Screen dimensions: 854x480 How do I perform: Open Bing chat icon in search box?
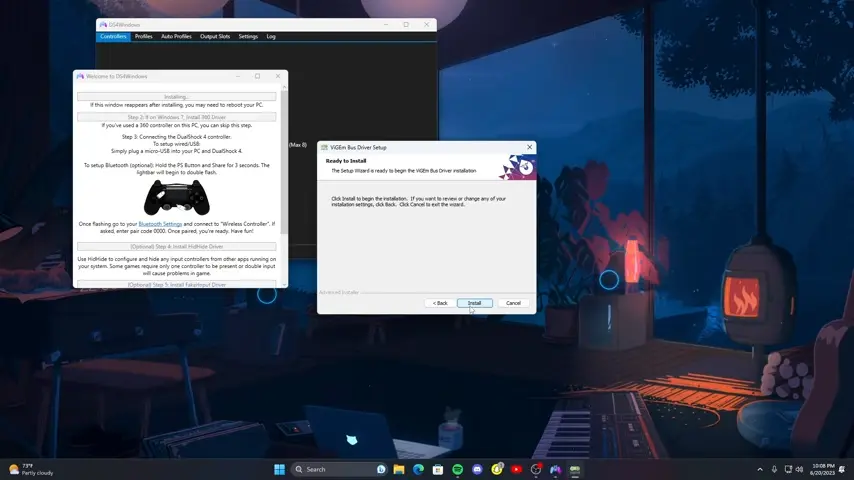(x=381, y=469)
